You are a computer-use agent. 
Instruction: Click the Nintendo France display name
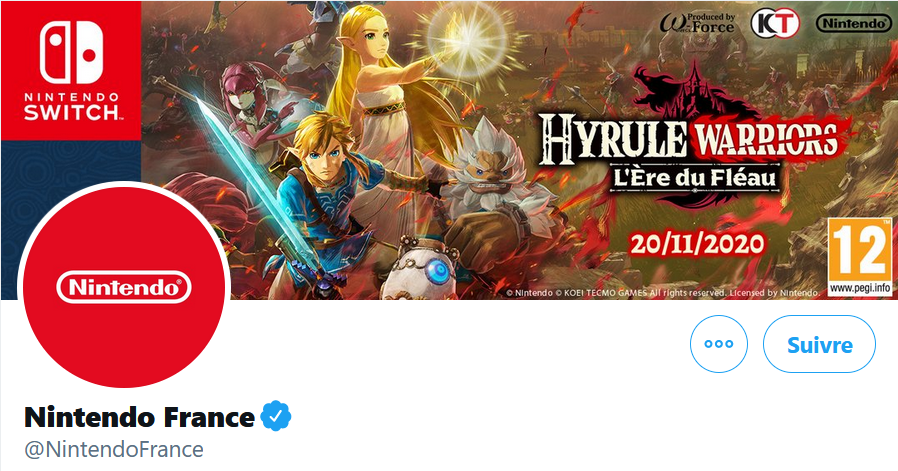tap(139, 417)
